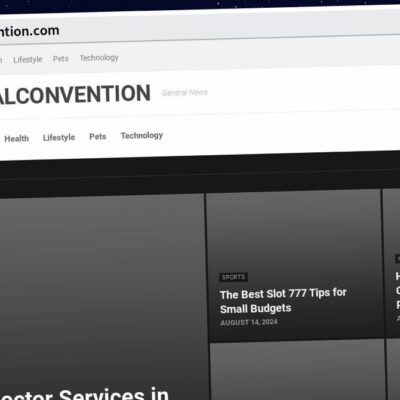Viewport: 400px width, 400px height.
Task: Click the browser address bar URL
Action: click(x=29, y=32)
